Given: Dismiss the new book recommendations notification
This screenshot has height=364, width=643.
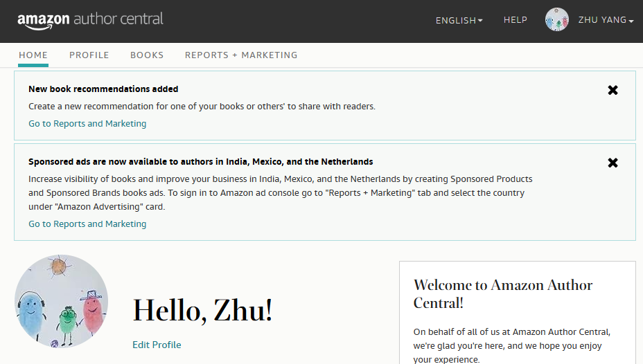Looking at the screenshot, I should (x=613, y=90).
